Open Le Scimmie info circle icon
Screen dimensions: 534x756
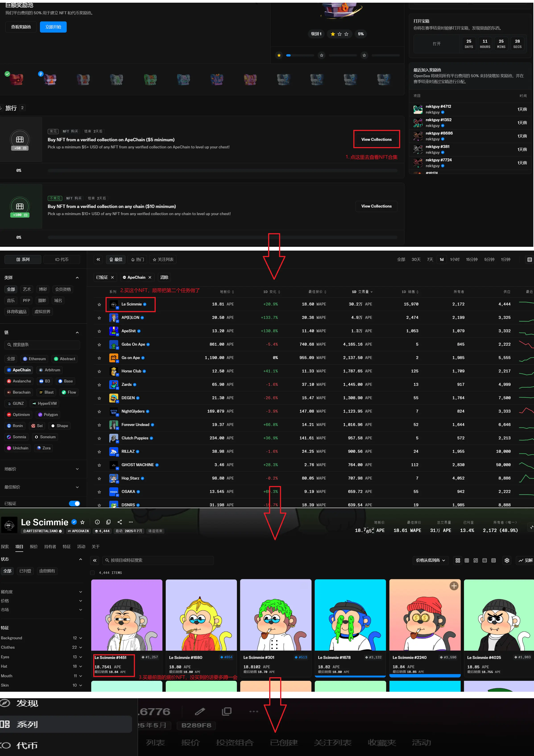(x=97, y=522)
